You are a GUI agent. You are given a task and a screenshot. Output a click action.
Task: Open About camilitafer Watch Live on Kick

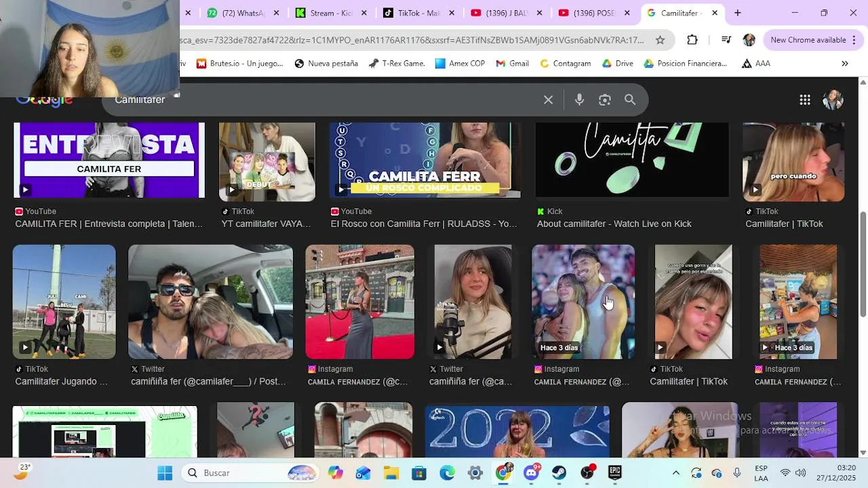point(614,224)
